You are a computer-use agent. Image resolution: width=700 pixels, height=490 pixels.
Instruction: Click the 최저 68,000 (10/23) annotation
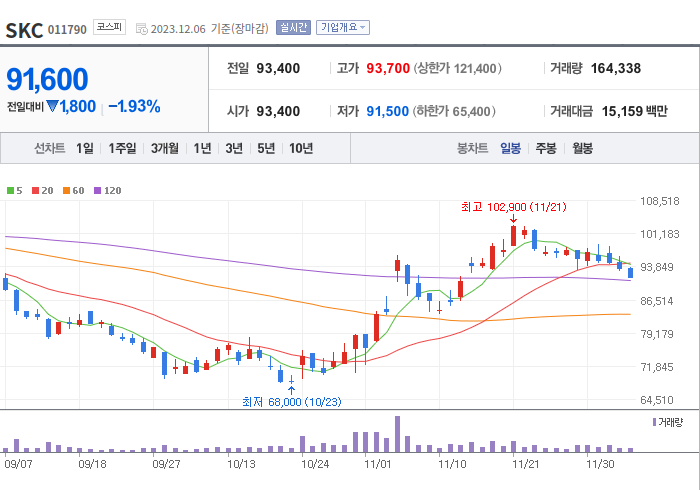[x=292, y=402]
